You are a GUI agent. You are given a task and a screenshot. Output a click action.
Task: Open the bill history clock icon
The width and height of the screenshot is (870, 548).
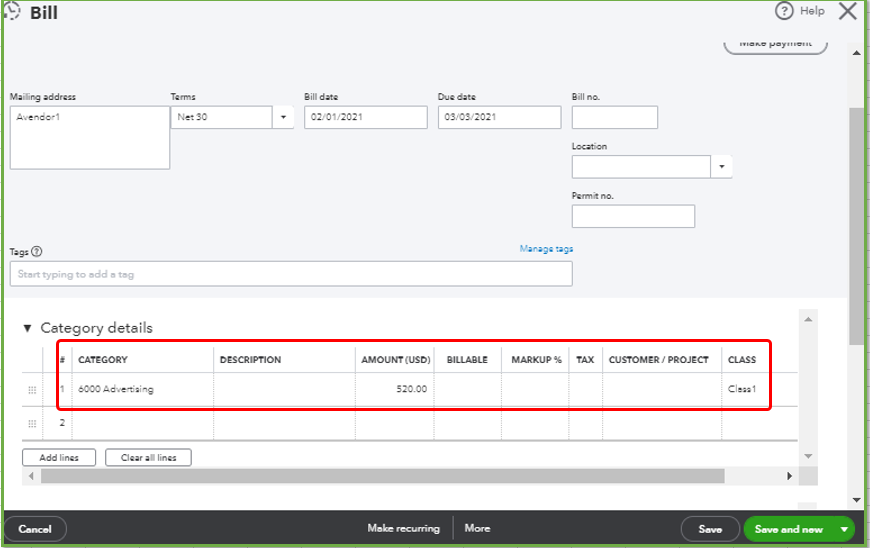coord(11,11)
